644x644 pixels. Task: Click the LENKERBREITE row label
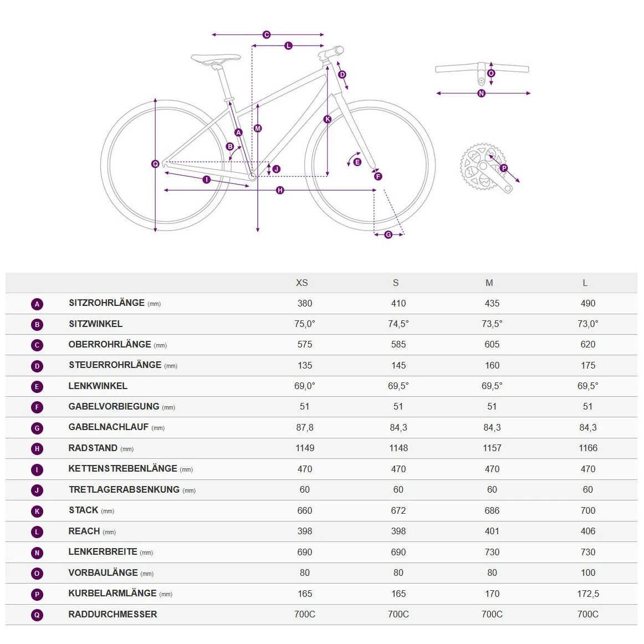tap(103, 551)
